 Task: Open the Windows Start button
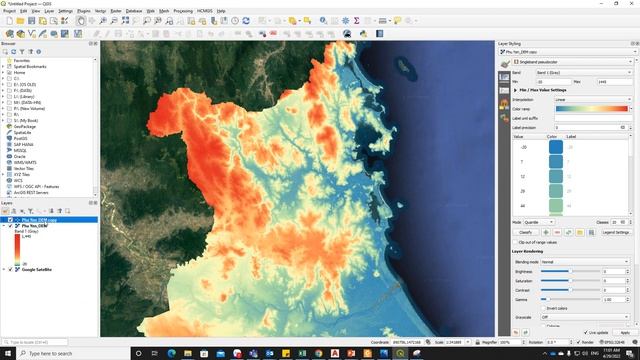tap(8, 353)
